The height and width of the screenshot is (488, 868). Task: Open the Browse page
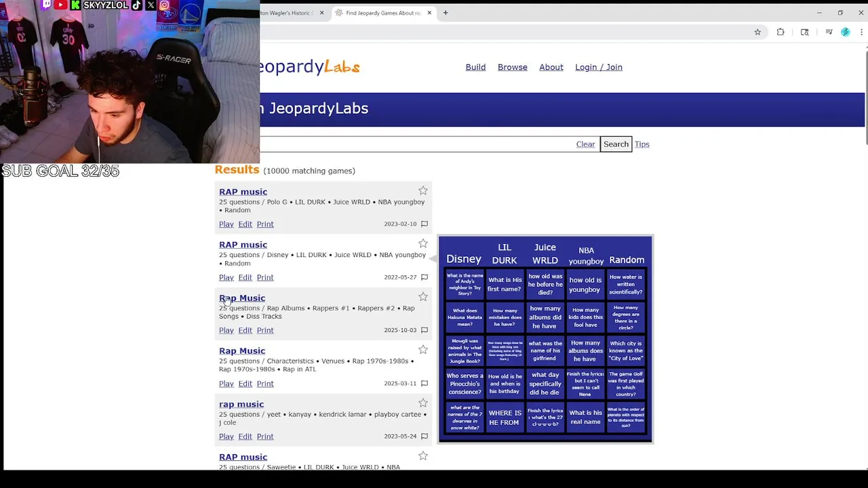point(513,67)
